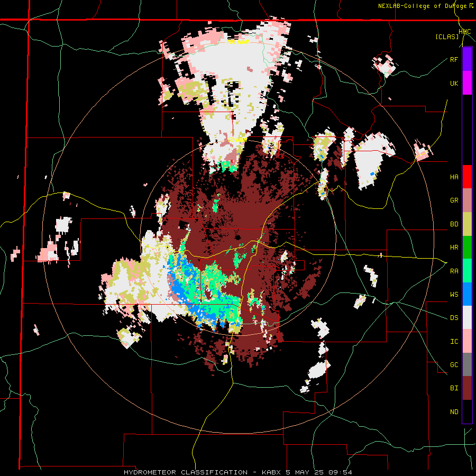
Task: Click the BD legend label
Action: (x=454, y=224)
